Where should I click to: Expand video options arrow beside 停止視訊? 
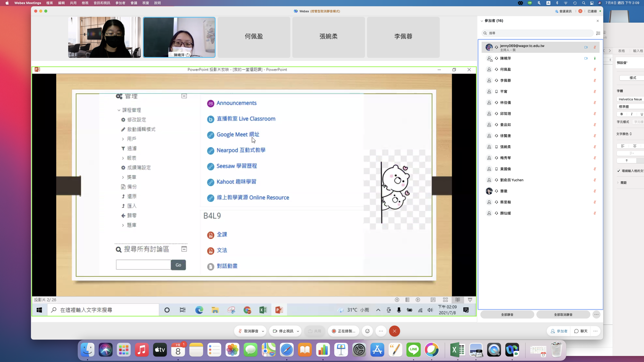click(x=298, y=331)
